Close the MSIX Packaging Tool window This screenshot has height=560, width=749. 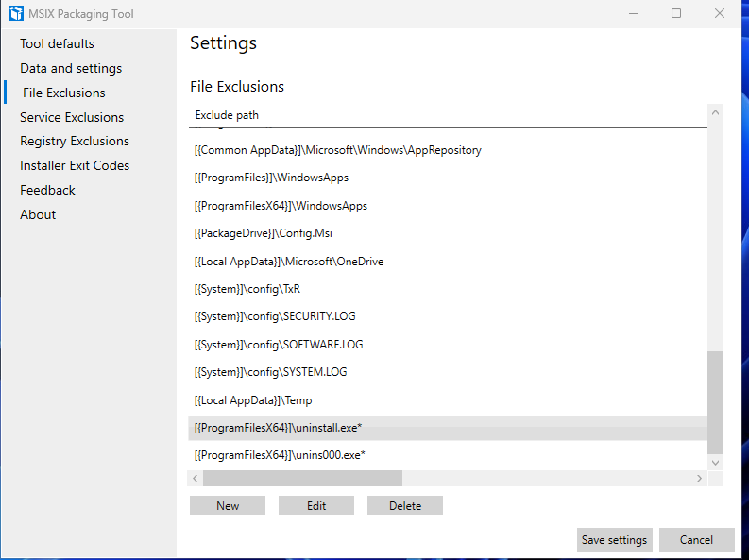click(720, 13)
